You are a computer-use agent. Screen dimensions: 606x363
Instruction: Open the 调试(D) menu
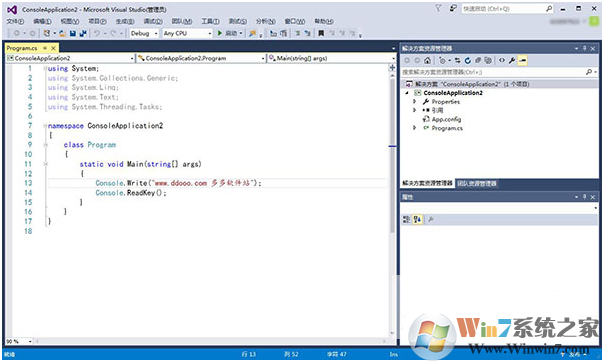153,21
